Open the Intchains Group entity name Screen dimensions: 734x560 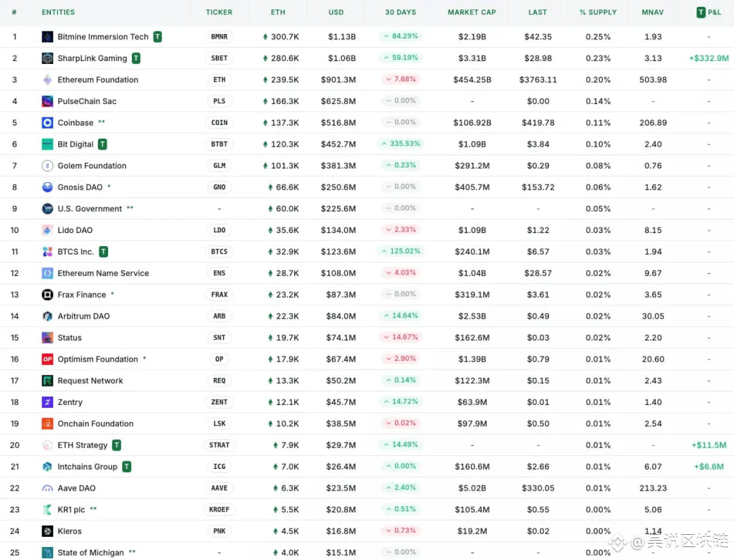[x=88, y=467]
